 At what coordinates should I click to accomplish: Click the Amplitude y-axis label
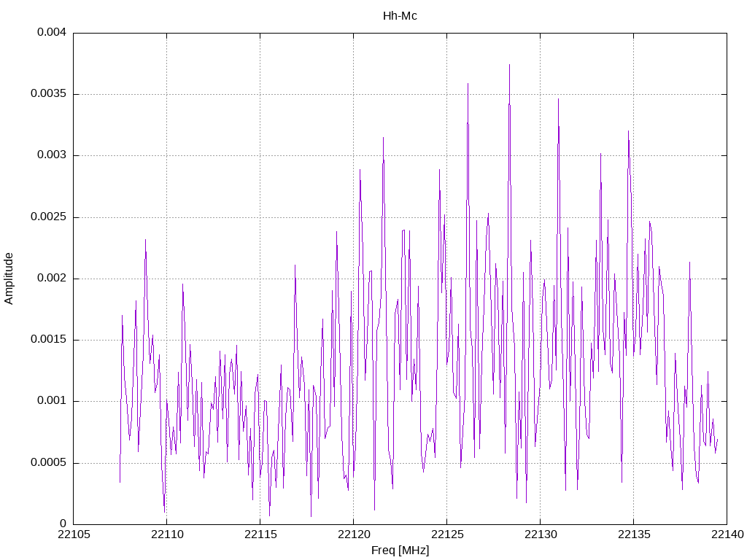tap(9, 279)
